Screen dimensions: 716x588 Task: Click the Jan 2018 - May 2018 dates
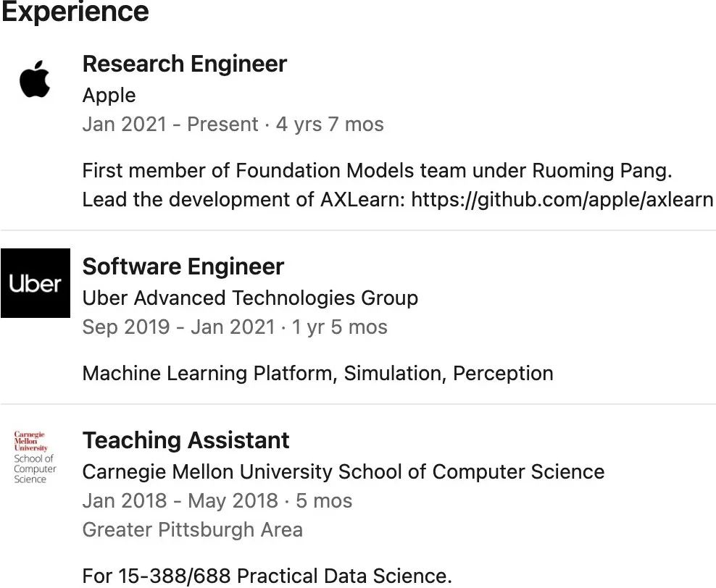click(180, 501)
